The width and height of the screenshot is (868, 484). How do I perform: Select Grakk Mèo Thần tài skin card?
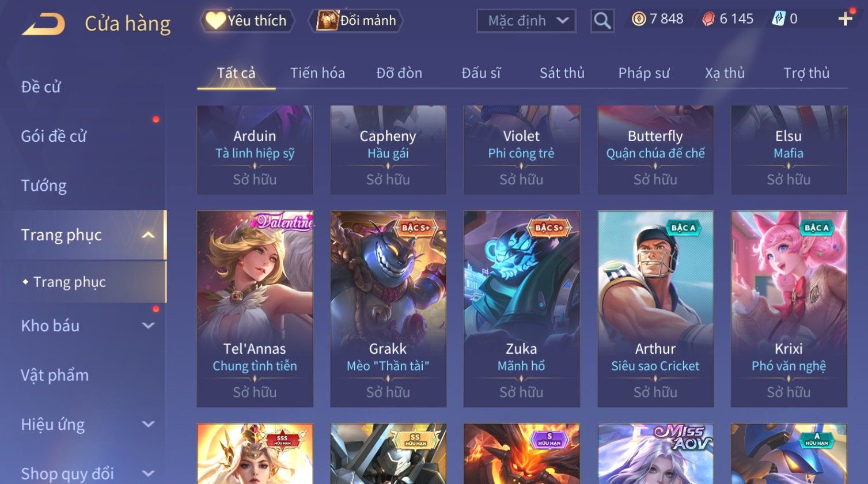(388, 309)
